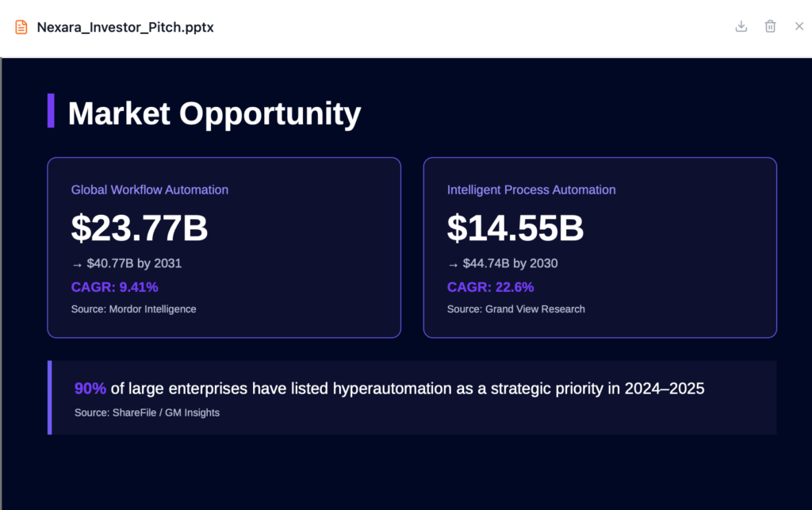Click Source: Mordor Intelligence text
The image size is (812, 510).
coord(133,309)
